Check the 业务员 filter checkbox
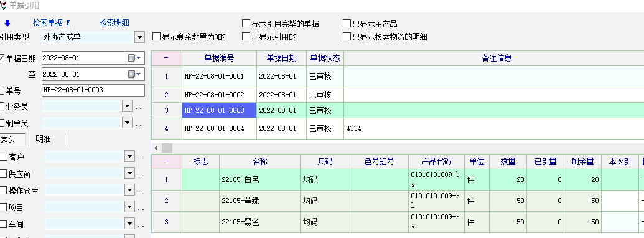The height and width of the screenshot is (238, 644). click(2, 107)
